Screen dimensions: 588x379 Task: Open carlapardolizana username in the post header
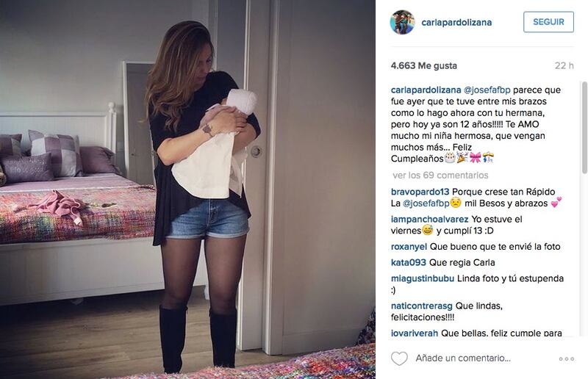click(456, 23)
